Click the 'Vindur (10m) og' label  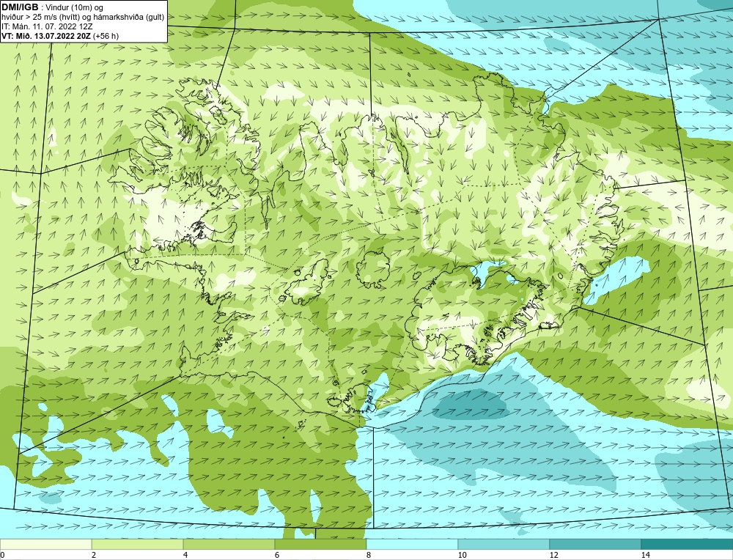coord(74,7)
